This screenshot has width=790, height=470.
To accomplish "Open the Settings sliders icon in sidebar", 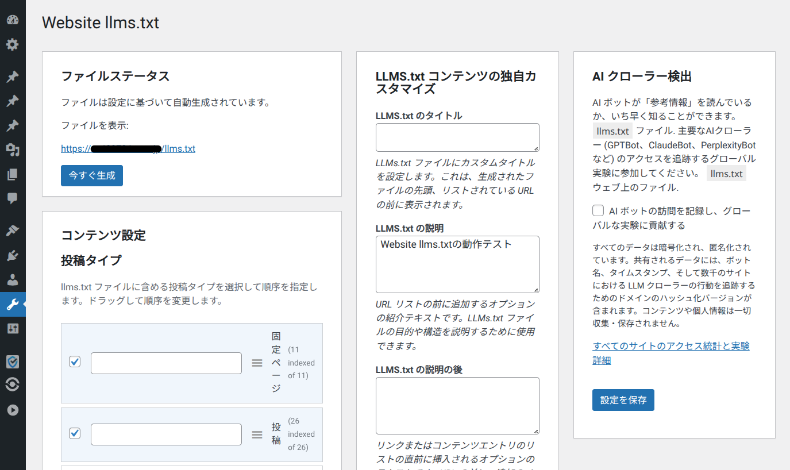I will coord(13,328).
